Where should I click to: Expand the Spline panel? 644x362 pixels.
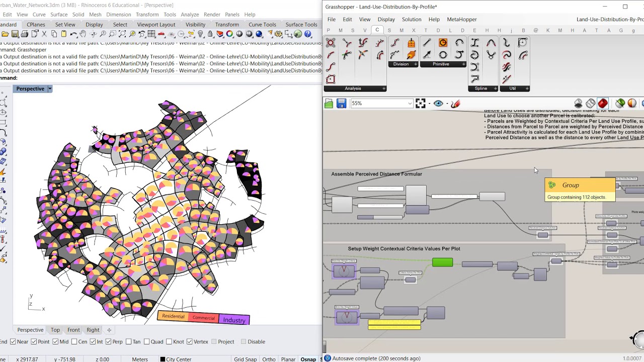click(x=496, y=88)
